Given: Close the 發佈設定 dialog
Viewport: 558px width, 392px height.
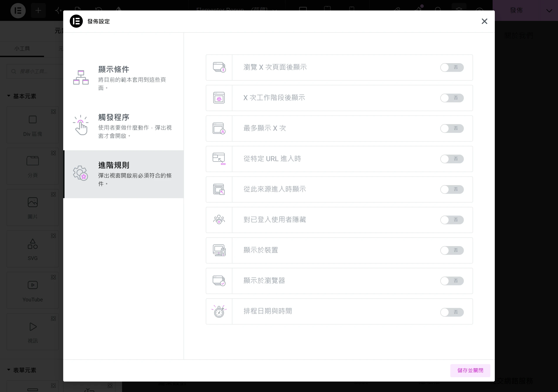Looking at the screenshot, I should click(484, 21).
